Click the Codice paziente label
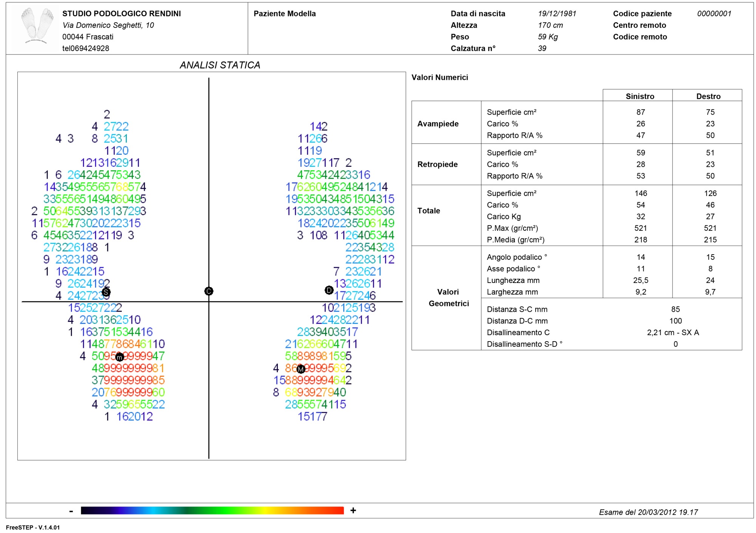 (x=642, y=14)
